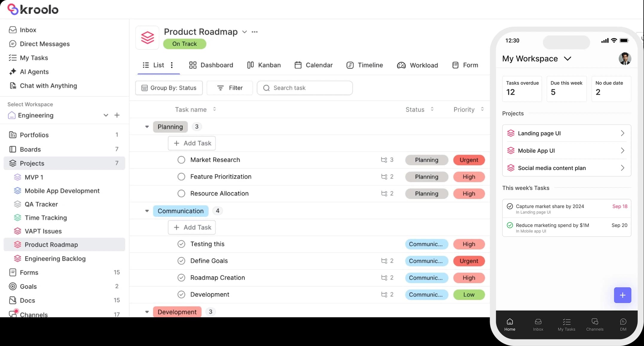644x346 pixels.
Task: Uncheck the Define Goals task
Action: [181, 261]
